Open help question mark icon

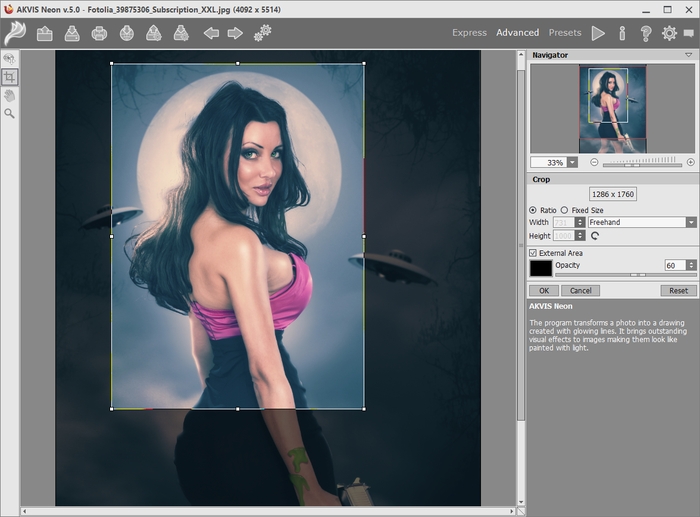pyautogui.click(x=646, y=33)
